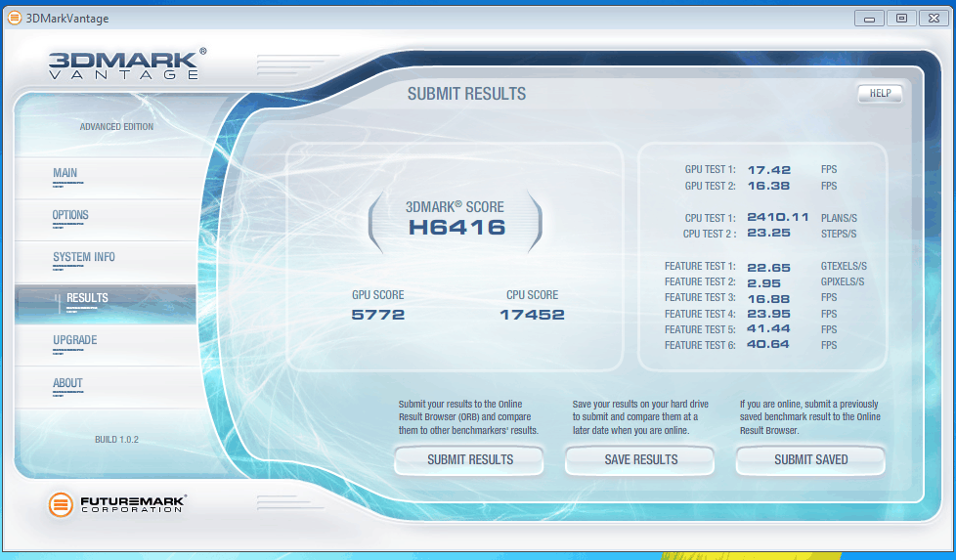The image size is (956, 560).
Task: Click the Advanced Edition label
Action: coord(116,127)
